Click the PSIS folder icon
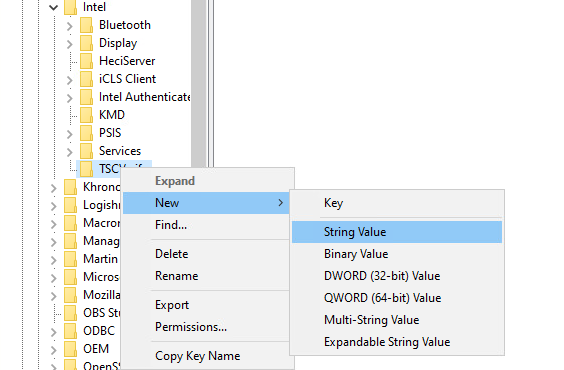The height and width of the screenshot is (370, 564). tap(86, 133)
